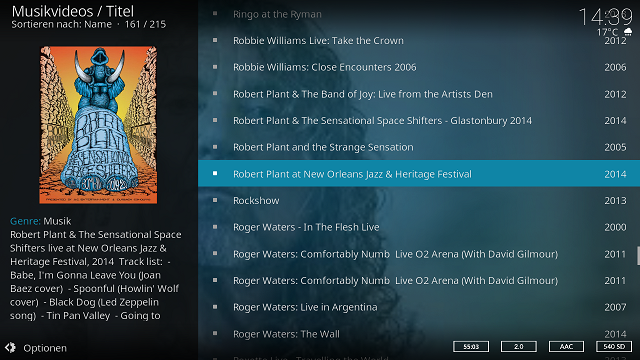The width and height of the screenshot is (640, 360).
Task: Click the weather cloud icon
Action: tap(628, 32)
